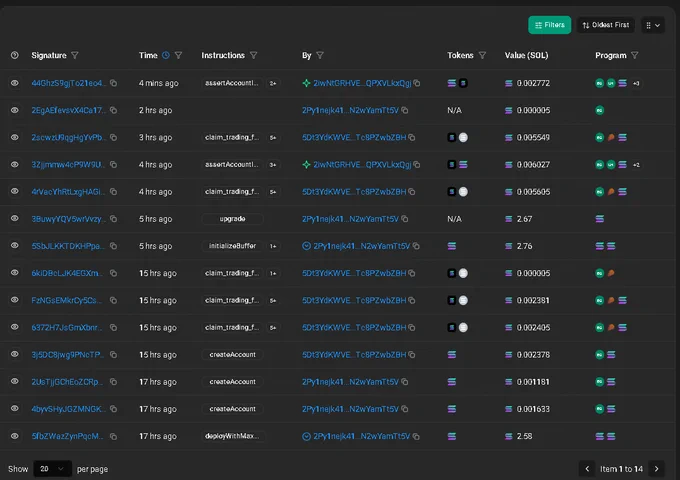Viewport: 680px width, 480px height.
Task: Toggle time format clock icon
Action: pyautogui.click(x=166, y=55)
